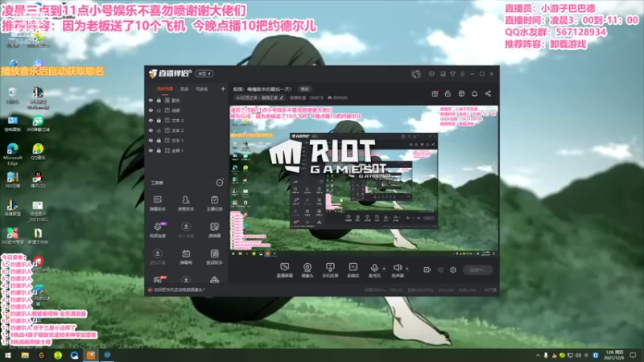Toggle the lock on 文本 1 layer
The height and width of the screenshot is (362, 644).
pyautogui.click(x=159, y=140)
